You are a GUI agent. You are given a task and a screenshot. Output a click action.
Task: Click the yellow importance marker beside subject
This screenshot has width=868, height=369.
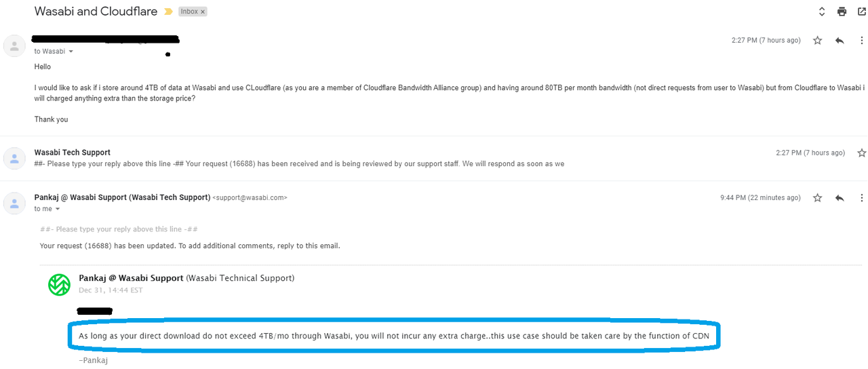point(167,12)
